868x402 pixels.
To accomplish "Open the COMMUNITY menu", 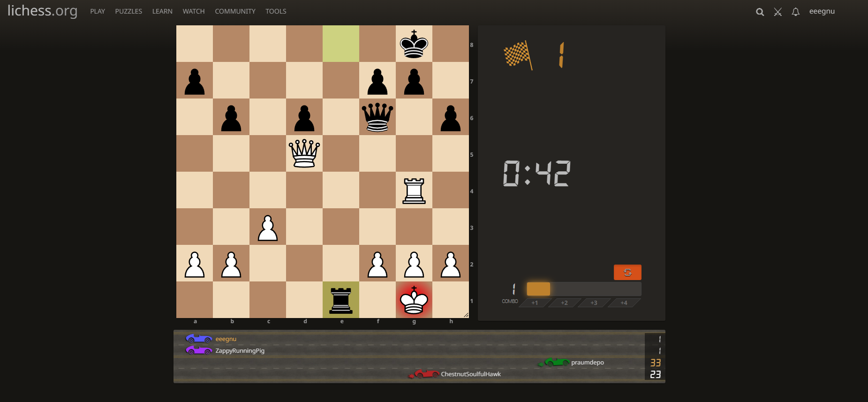I will point(235,11).
